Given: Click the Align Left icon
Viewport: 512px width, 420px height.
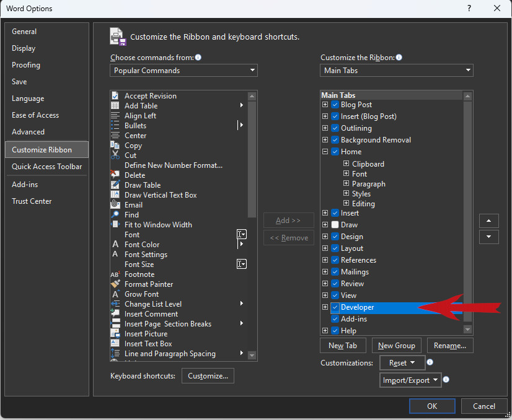Looking at the screenshot, I should pos(115,115).
